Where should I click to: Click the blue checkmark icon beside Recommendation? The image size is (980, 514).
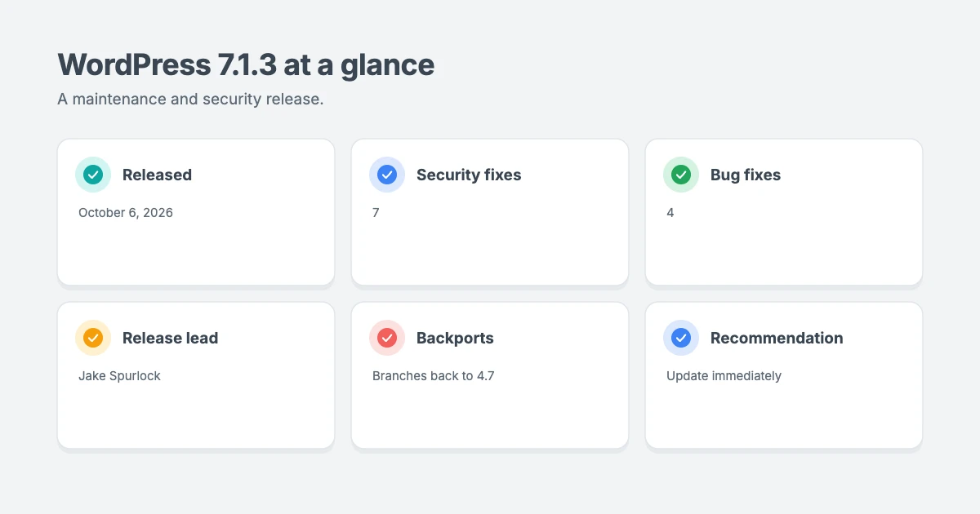pyautogui.click(x=681, y=338)
